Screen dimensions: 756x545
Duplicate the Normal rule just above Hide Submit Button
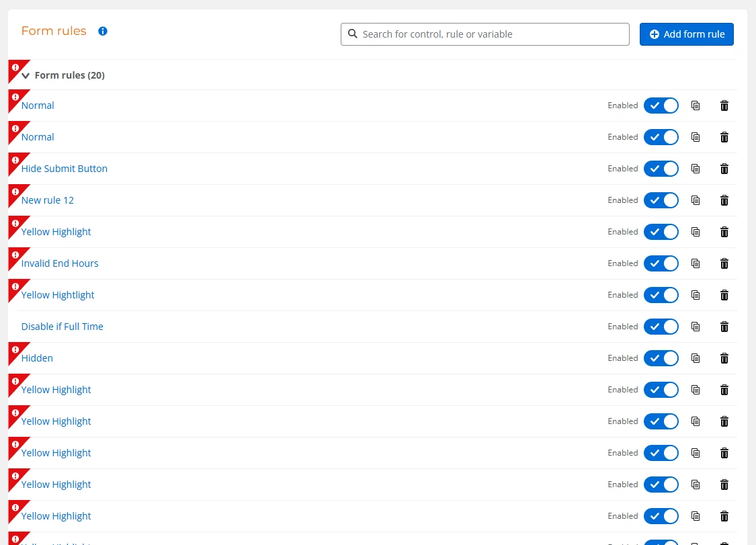[696, 137]
